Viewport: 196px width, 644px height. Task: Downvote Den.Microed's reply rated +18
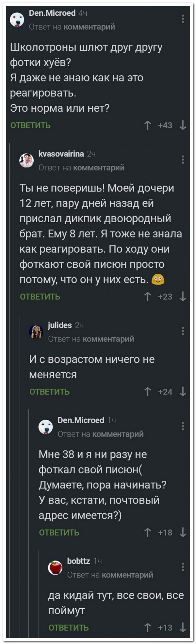click(x=183, y=533)
